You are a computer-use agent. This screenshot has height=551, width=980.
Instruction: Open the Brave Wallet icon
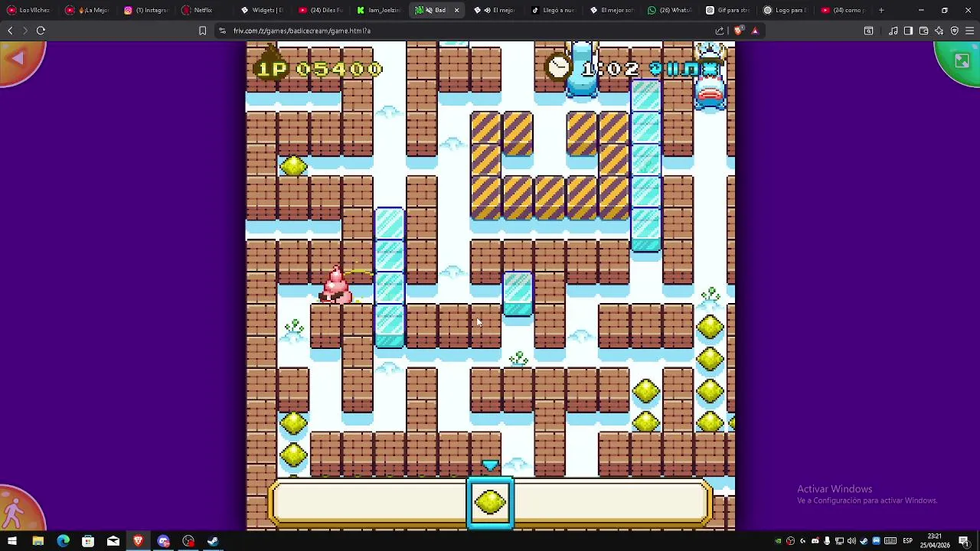[923, 31]
